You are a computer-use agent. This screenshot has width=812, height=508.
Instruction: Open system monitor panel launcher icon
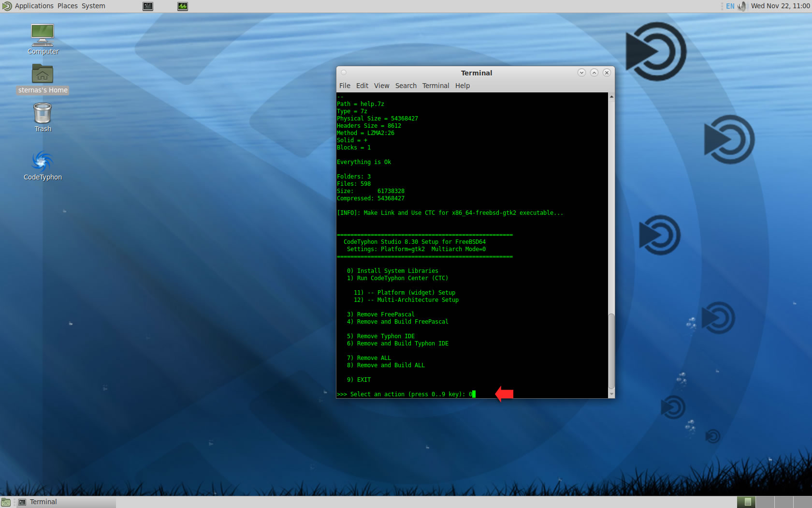(183, 6)
